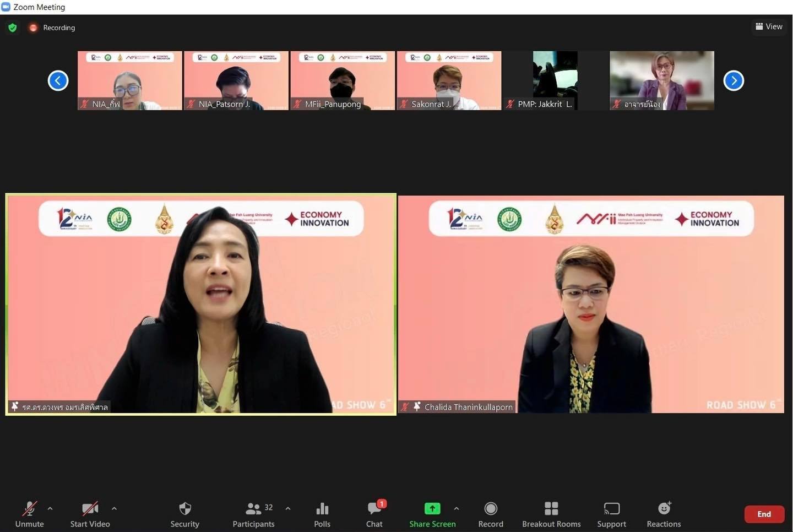Screen dimensions: 793x532
Task: Select the NIA_กั๊ฟ video thumbnail
Action: [x=130, y=80]
